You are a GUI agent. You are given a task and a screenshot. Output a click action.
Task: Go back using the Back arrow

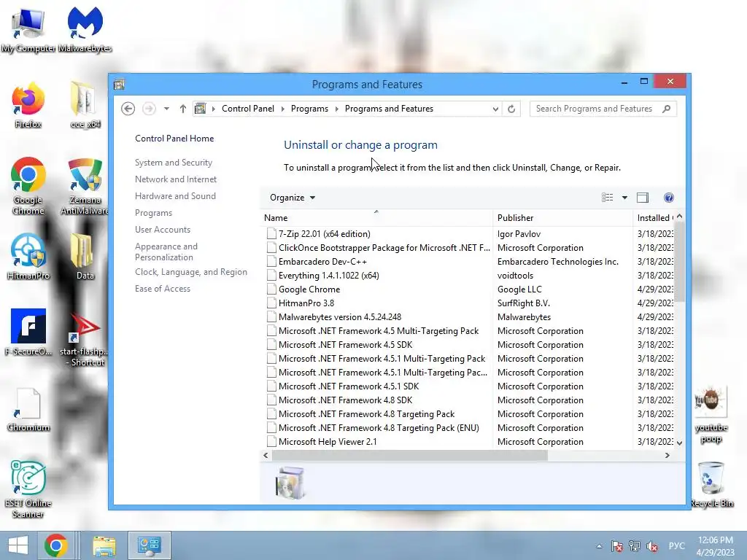pyautogui.click(x=128, y=109)
